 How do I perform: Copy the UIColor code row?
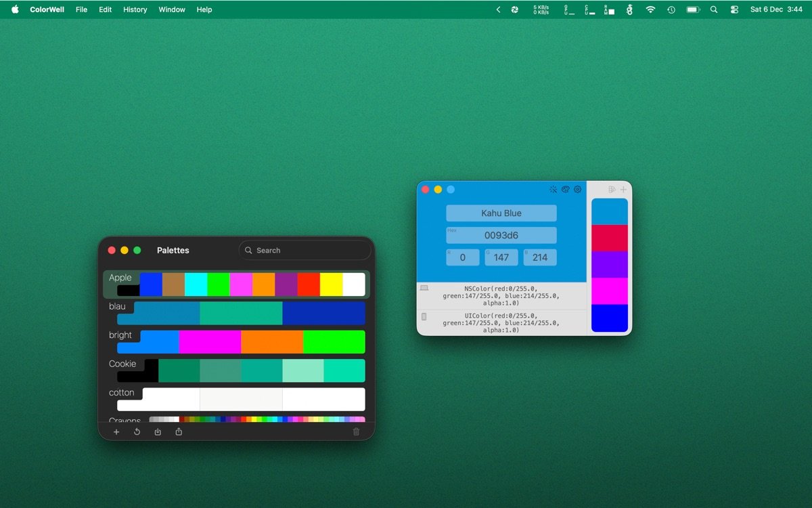pyautogui.click(x=501, y=322)
